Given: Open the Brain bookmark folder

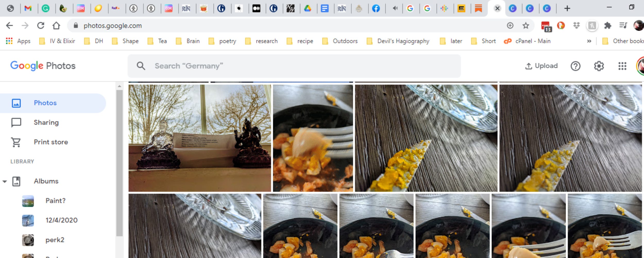Looking at the screenshot, I should click(188, 41).
